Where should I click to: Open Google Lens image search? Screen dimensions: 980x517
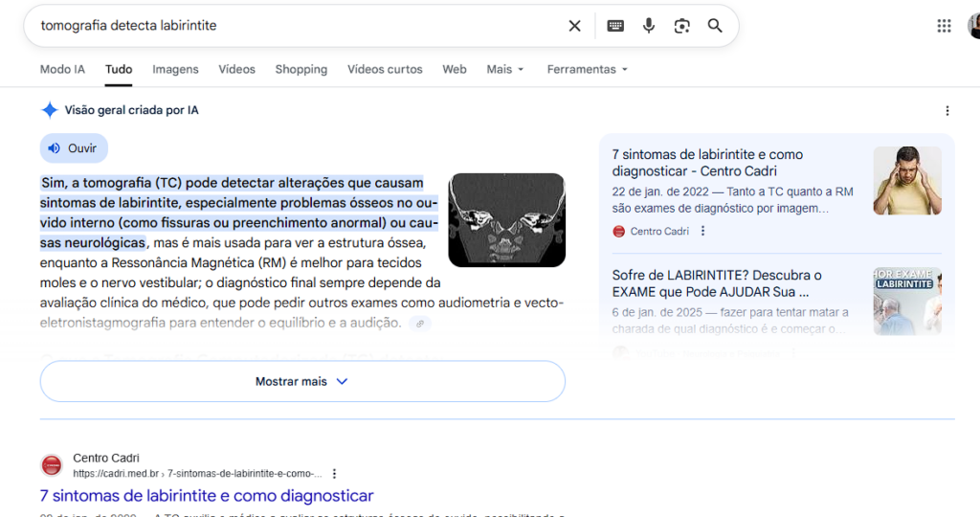681,26
